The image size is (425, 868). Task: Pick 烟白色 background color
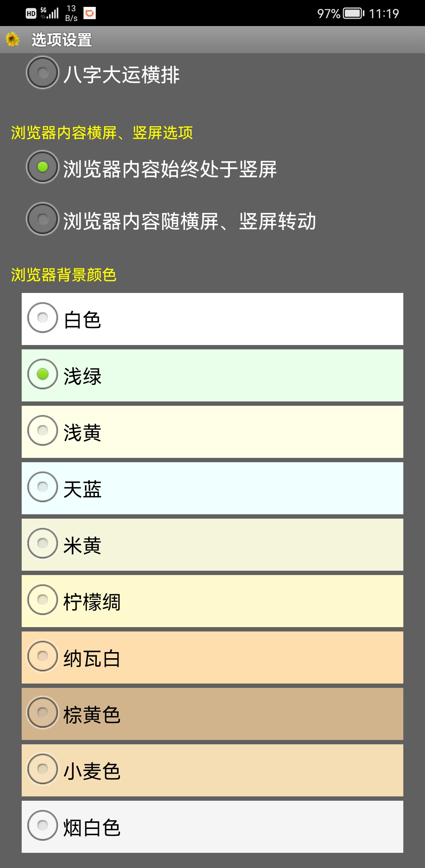43,826
